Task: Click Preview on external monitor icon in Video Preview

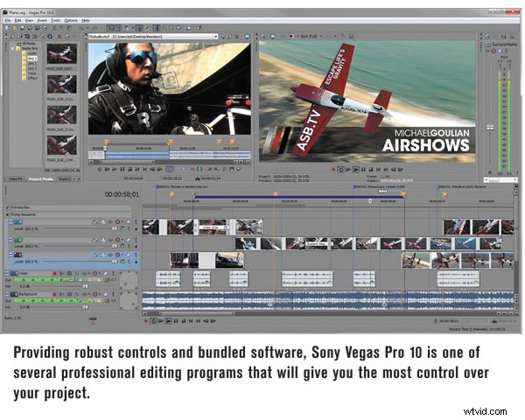Action: point(272,36)
